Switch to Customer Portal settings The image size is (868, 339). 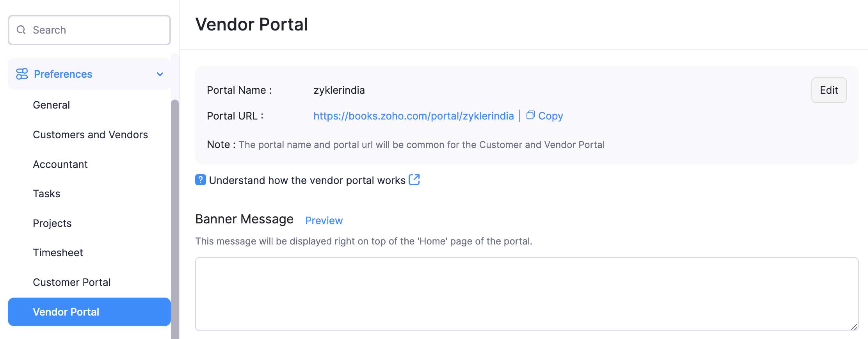click(71, 282)
